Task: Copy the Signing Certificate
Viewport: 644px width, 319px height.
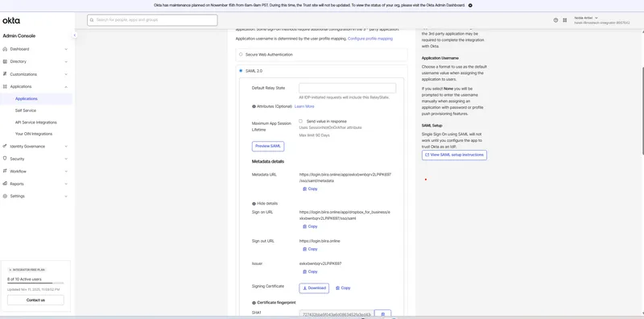Action: click(x=343, y=288)
